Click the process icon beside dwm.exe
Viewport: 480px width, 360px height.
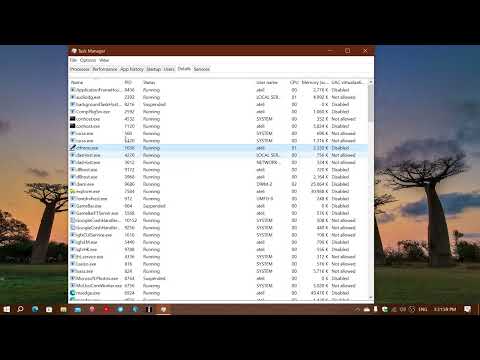(73, 184)
